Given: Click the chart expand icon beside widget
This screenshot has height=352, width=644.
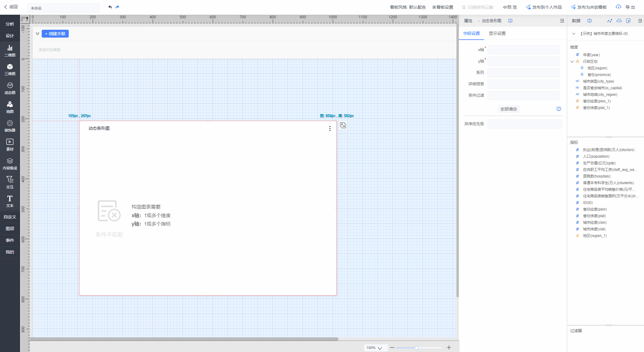Looking at the screenshot, I should pos(343,125).
